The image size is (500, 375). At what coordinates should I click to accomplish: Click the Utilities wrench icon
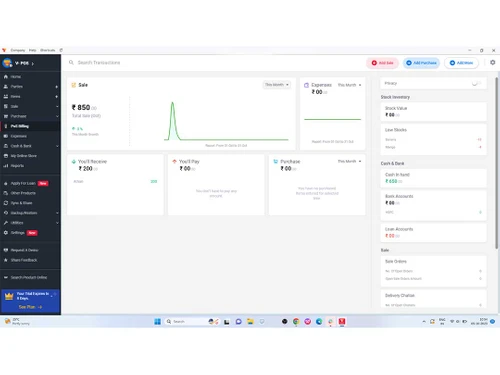[x=6, y=223]
